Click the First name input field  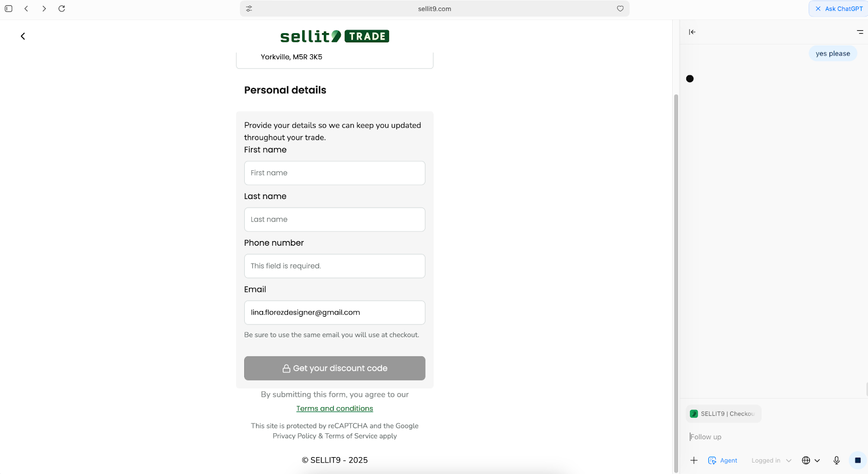[335, 173]
